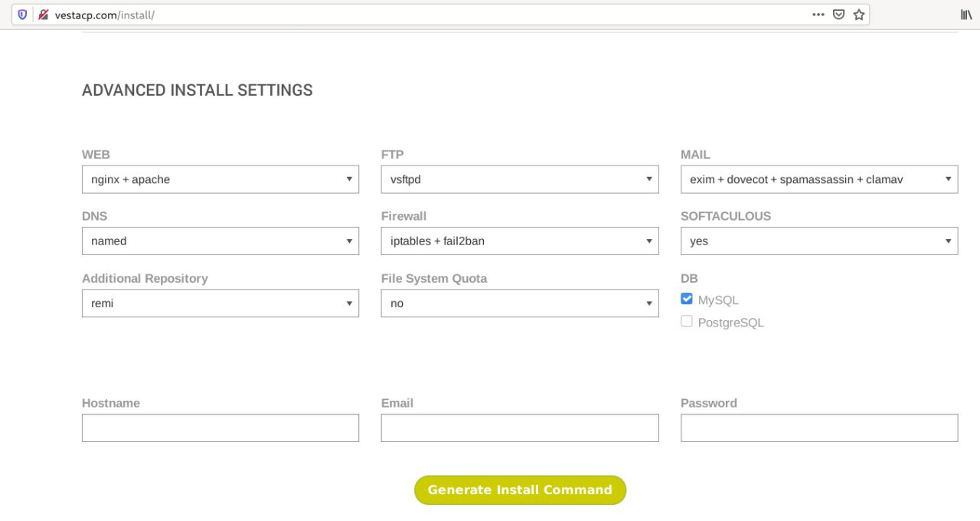Click the DB section label
The height and width of the screenshot is (521, 980).
pyautogui.click(x=689, y=278)
